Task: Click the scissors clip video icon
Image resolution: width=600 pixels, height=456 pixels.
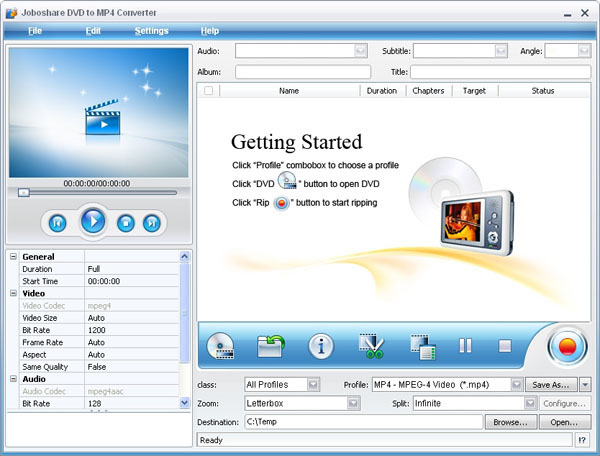Action: (372, 346)
